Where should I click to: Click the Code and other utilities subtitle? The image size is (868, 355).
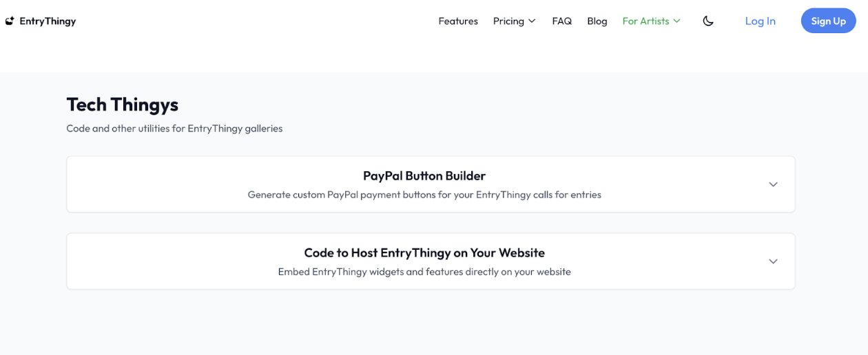coord(174,129)
